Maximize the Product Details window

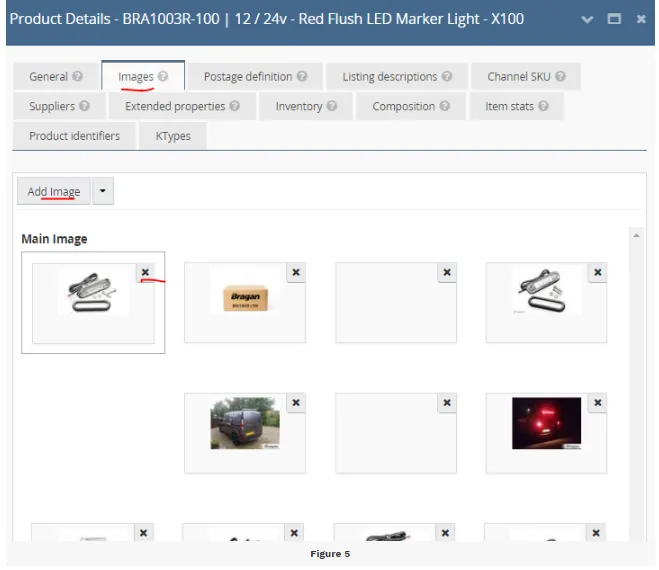pos(614,18)
